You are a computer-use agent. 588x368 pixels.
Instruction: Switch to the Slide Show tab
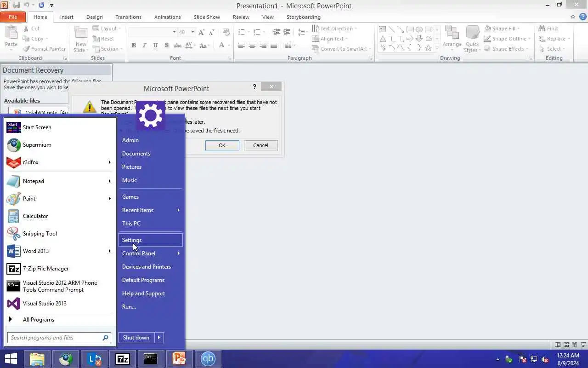tap(207, 17)
